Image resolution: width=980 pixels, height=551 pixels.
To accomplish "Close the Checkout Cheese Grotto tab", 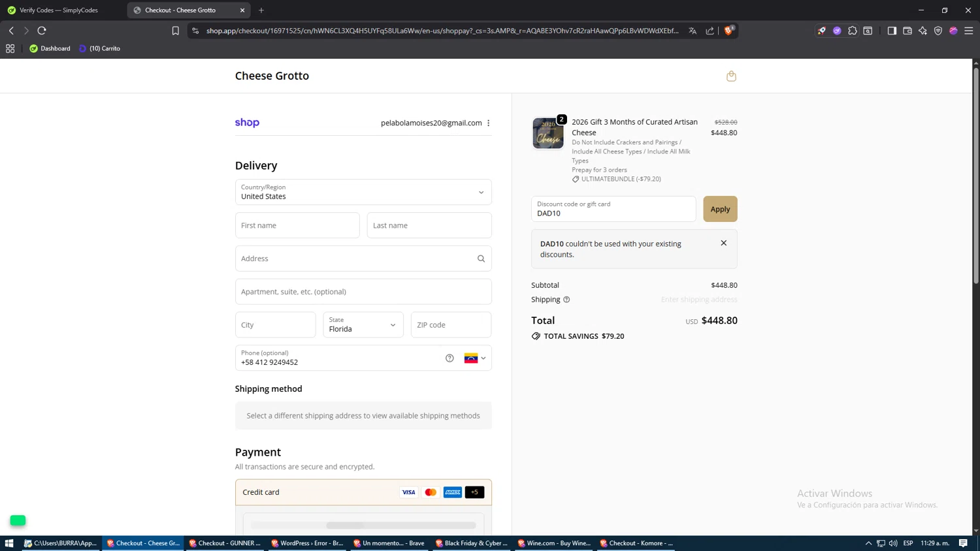I will click(242, 10).
